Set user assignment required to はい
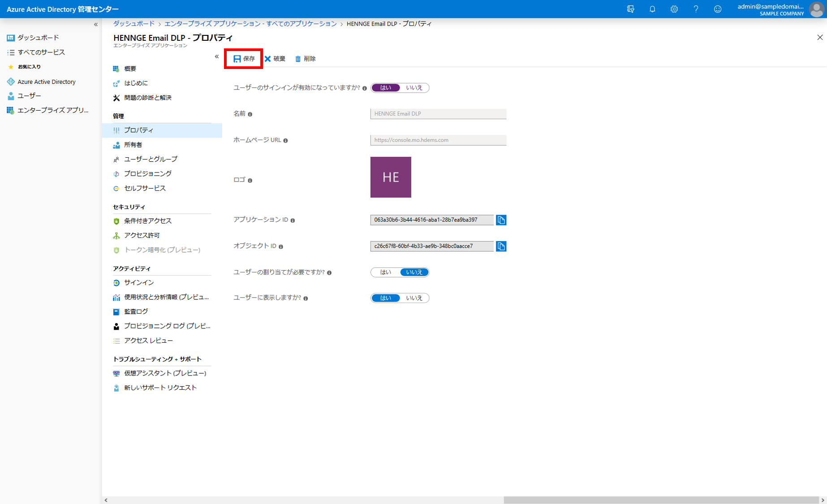Screen dimensions: 827x504 [x=386, y=272]
